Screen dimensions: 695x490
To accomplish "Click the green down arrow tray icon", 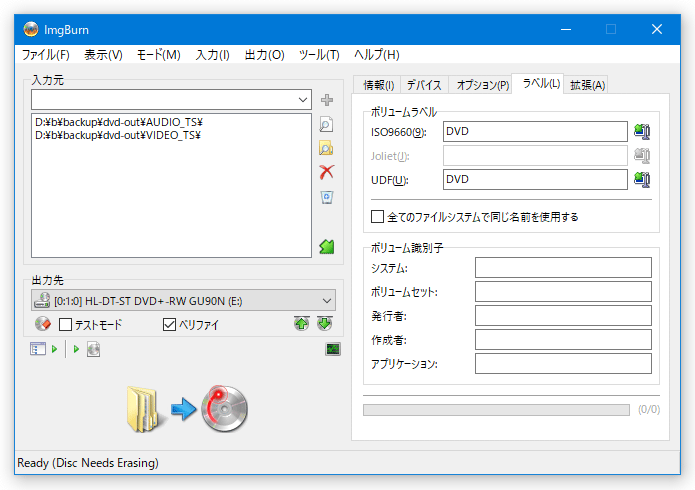I will tap(324, 324).
